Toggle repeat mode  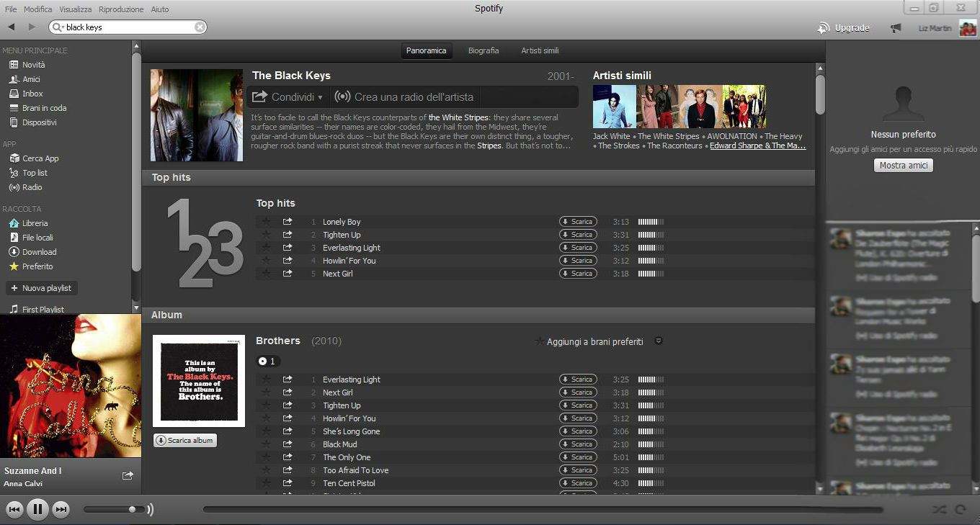coord(961,510)
